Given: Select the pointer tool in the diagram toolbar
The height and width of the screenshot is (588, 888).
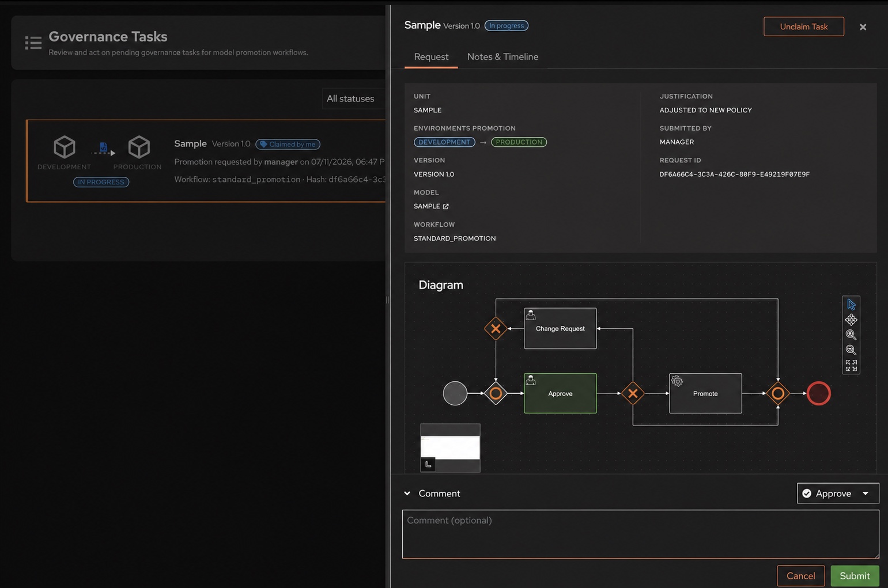Looking at the screenshot, I should click(851, 305).
